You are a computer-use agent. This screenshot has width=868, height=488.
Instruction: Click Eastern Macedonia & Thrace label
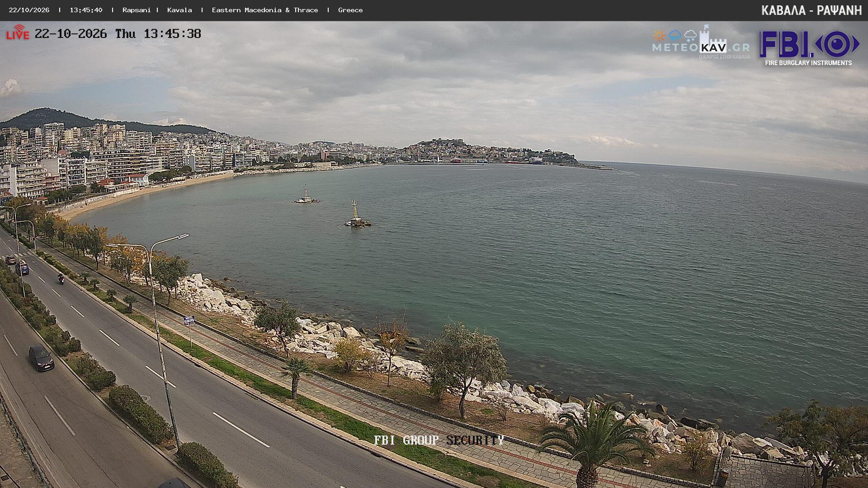click(265, 10)
